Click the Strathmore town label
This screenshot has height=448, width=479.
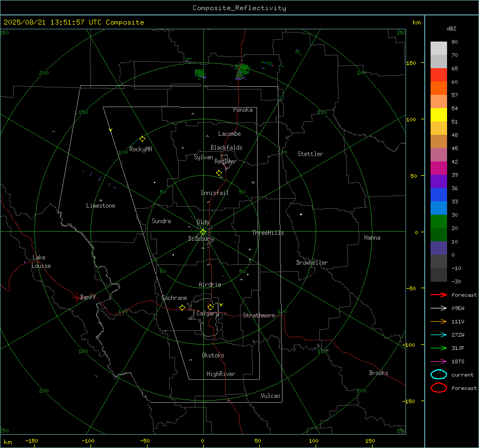[x=259, y=315]
